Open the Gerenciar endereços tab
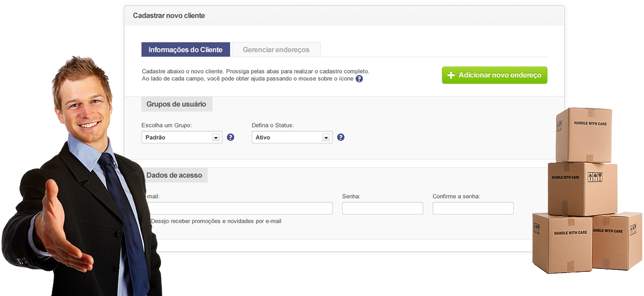 pos(276,50)
